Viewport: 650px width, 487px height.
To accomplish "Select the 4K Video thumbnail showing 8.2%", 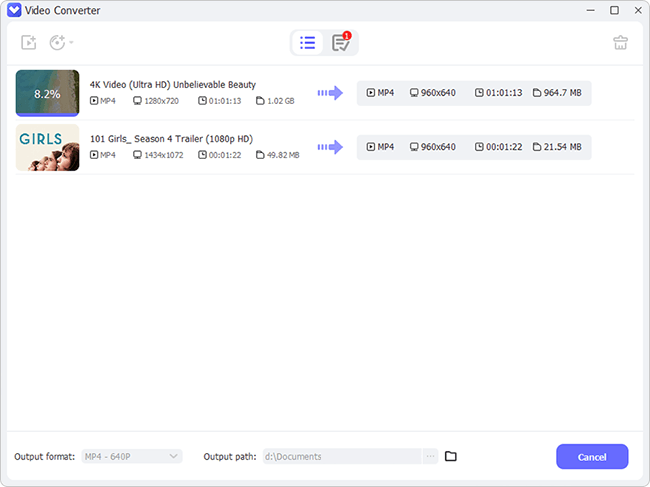I will (47, 93).
